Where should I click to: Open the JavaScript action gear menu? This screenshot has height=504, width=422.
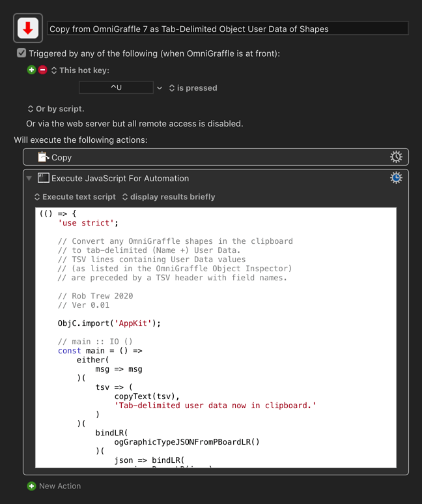click(396, 178)
